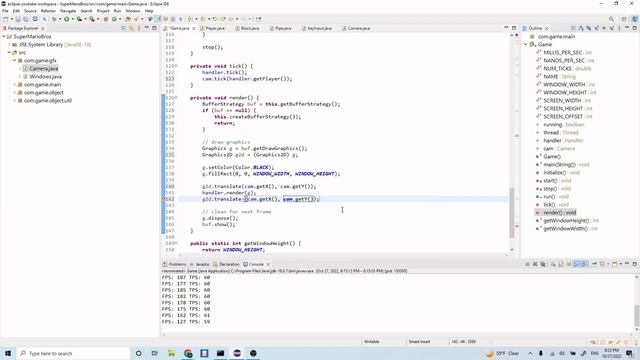Click the Open Console icon
Viewport: 640px width, 360px height.
point(615,264)
